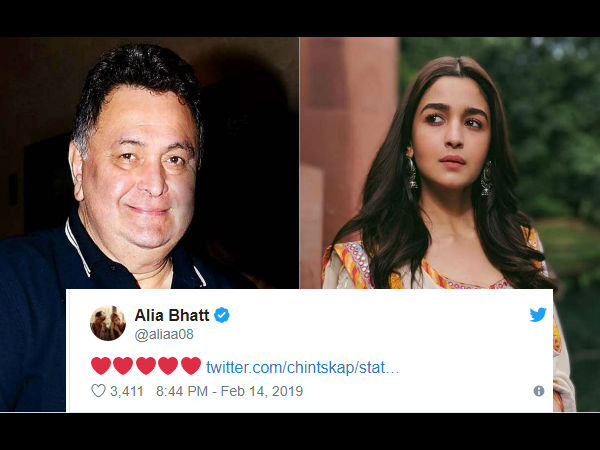Click the 8:44 PM - Feb 14, 2019 timestamp

click(x=230, y=391)
